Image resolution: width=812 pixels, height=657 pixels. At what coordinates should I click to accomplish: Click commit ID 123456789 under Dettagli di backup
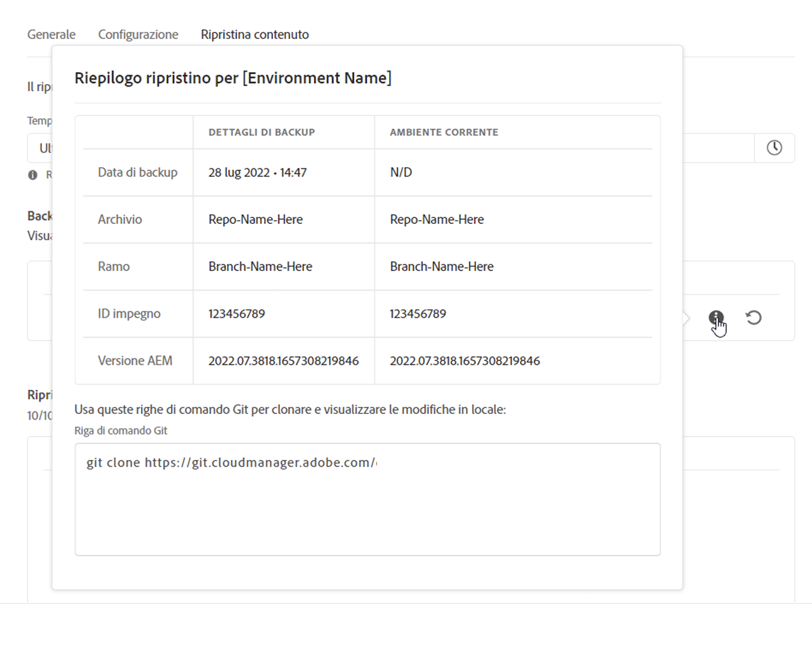[x=236, y=314]
